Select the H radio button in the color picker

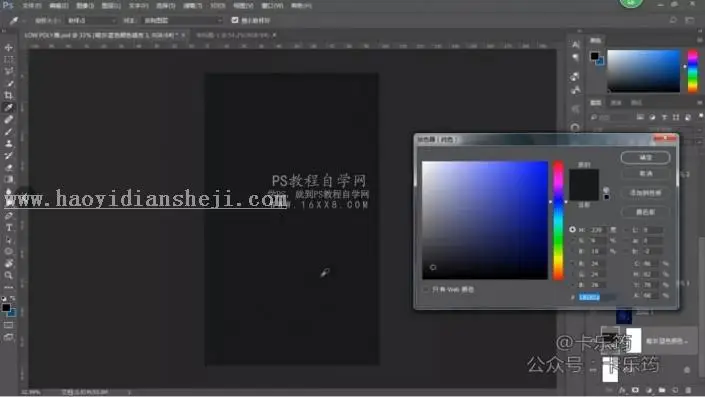[x=572, y=230]
